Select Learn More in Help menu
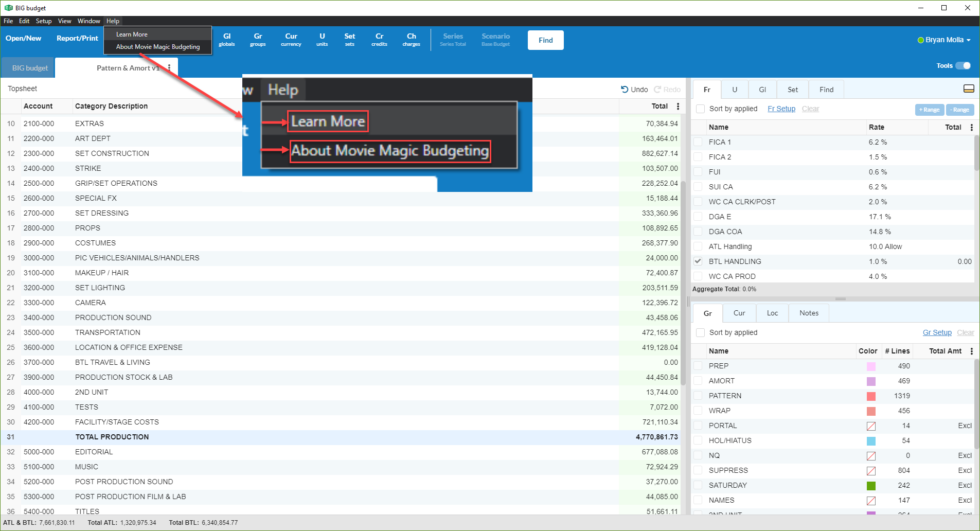 click(157, 34)
